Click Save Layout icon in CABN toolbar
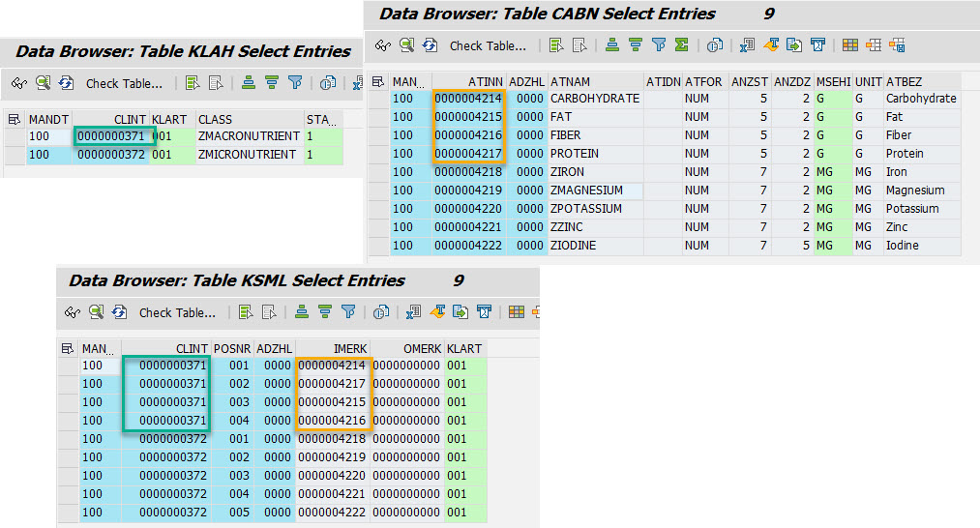980x528 pixels. pyautogui.click(x=898, y=45)
